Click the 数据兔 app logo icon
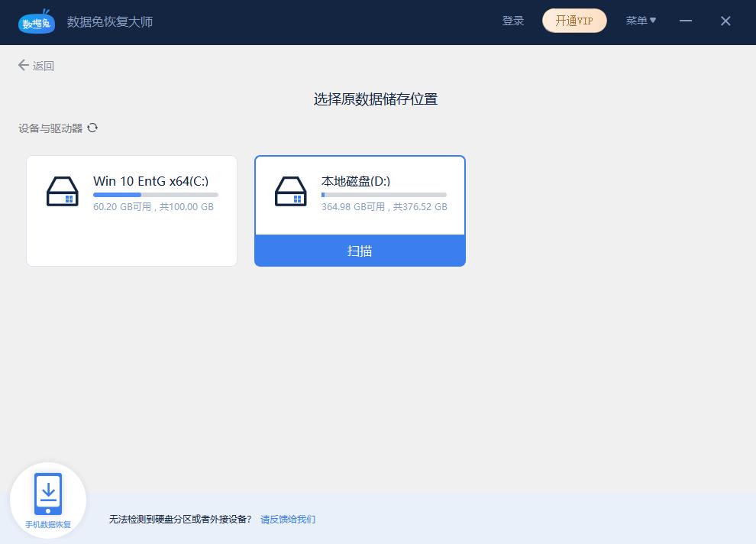Image resolution: width=756 pixels, height=544 pixels. (x=36, y=22)
